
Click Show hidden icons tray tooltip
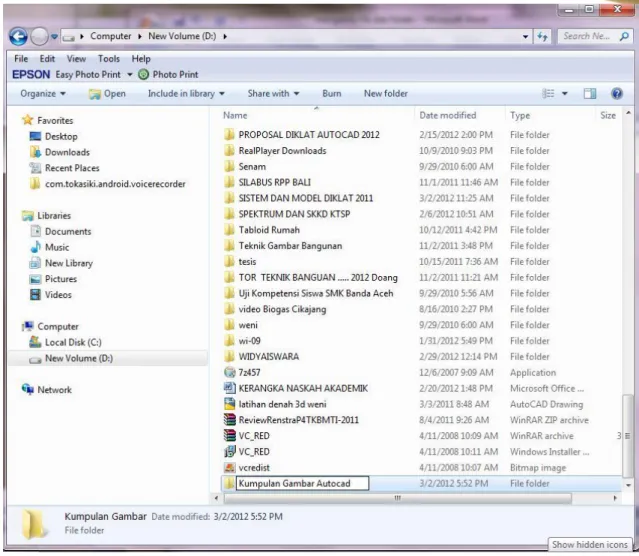[x=590, y=545]
